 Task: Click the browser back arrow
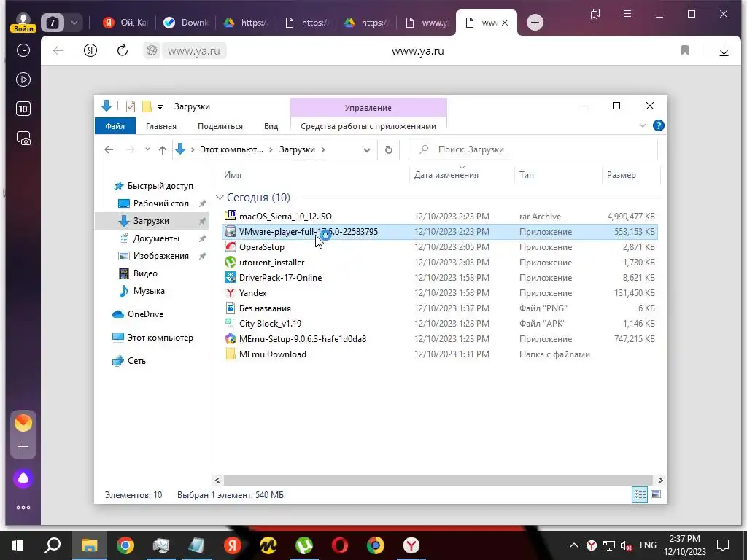[58, 50]
